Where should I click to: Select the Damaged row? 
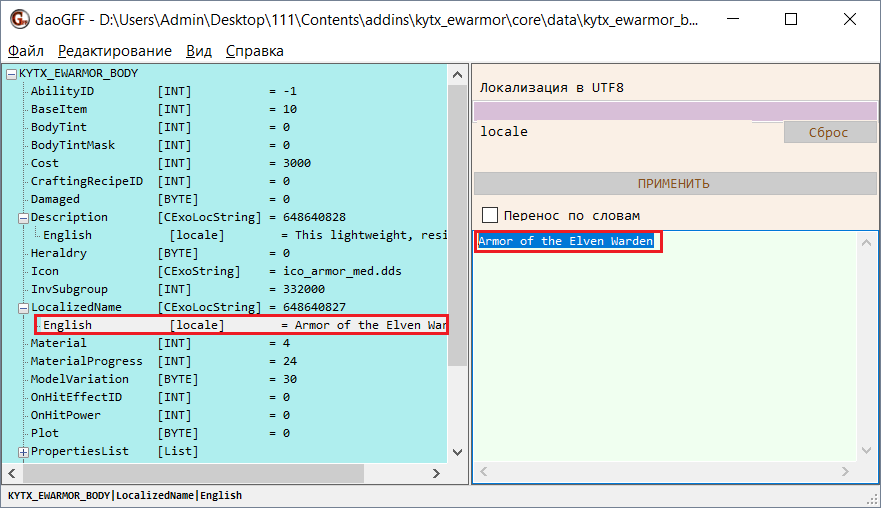click(x=160, y=199)
